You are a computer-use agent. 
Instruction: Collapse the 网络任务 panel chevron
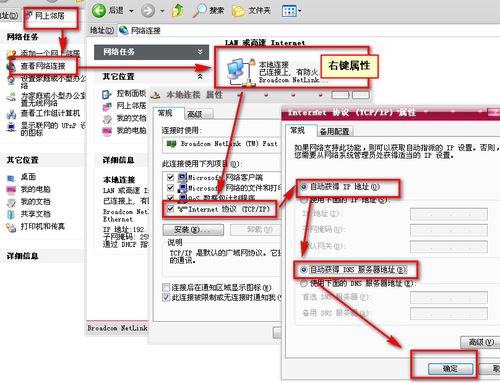pyautogui.click(x=200, y=52)
